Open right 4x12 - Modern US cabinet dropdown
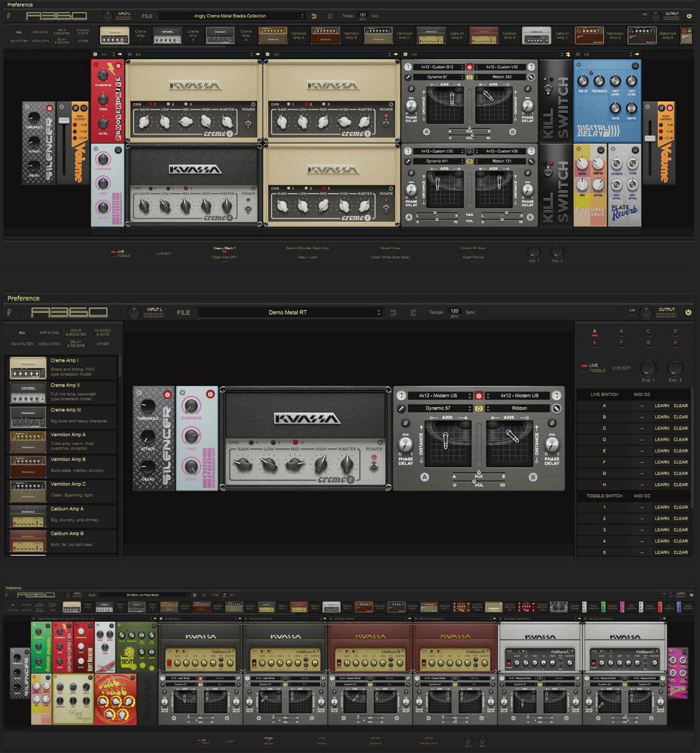Image resolution: width=700 pixels, height=753 pixels. (x=517, y=395)
